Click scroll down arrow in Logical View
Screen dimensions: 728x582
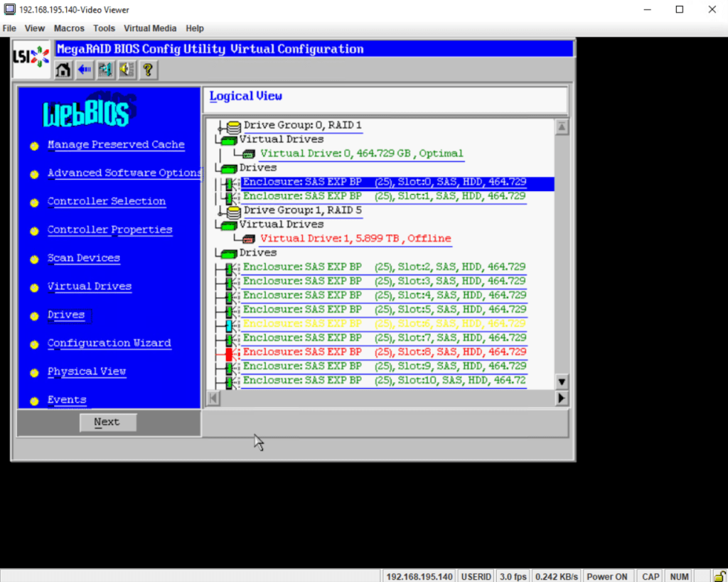pos(562,382)
